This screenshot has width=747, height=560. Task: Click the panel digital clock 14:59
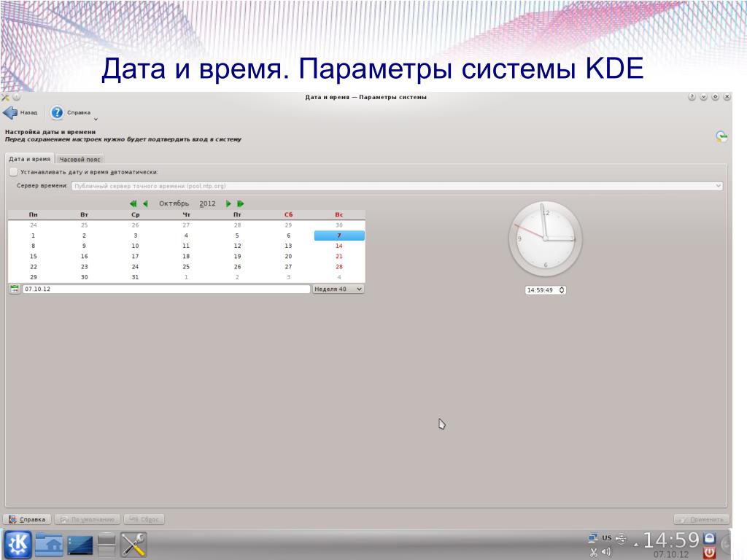pos(671,540)
